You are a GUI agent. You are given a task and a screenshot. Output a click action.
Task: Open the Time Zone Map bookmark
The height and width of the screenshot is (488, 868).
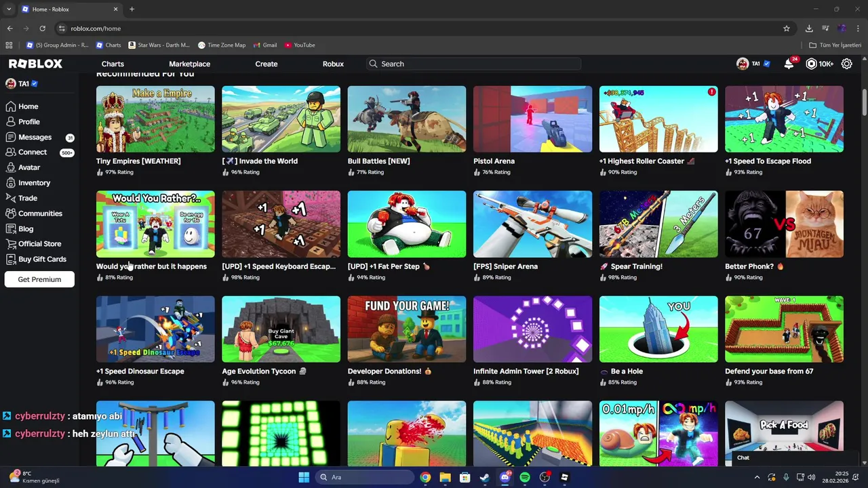click(222, 45)
